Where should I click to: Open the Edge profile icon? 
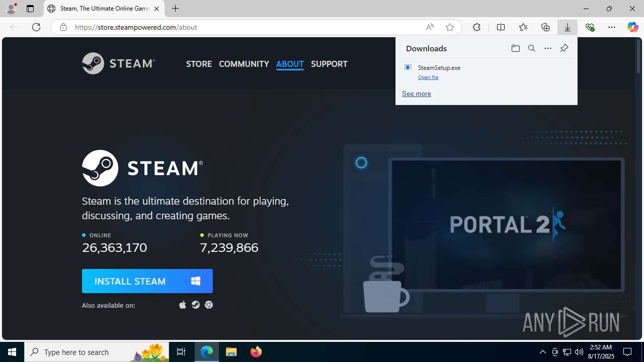tap(11, 9)
